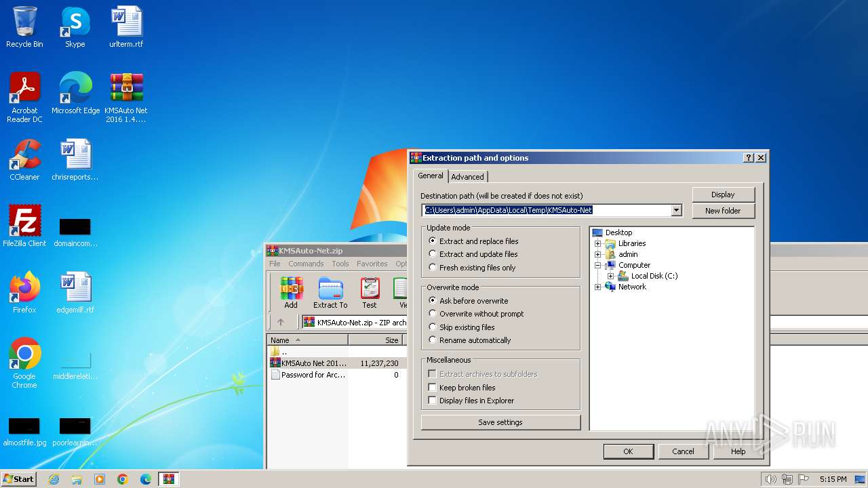Click the volume speaker tray icon
868x488 pixels.
click(x=770, y=479)
